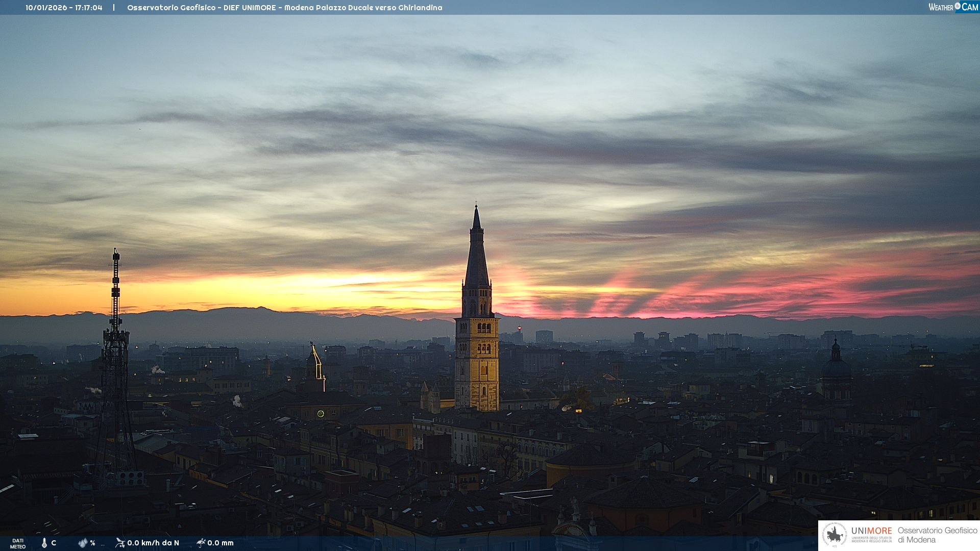980x551 pixels.
Task: Click the UNIMORE university seal emblem
Action: [835, 535]
